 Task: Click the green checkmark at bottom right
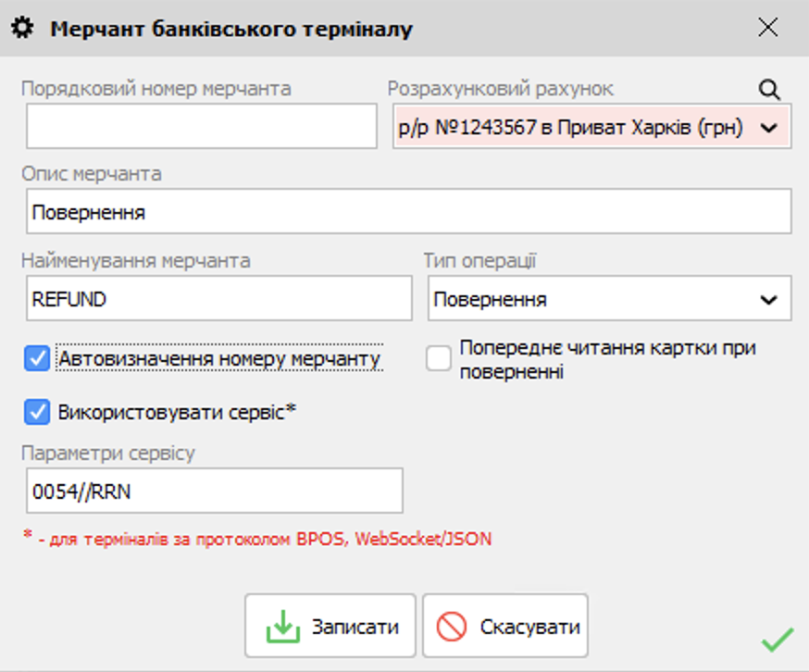click(x=777, y=639)
